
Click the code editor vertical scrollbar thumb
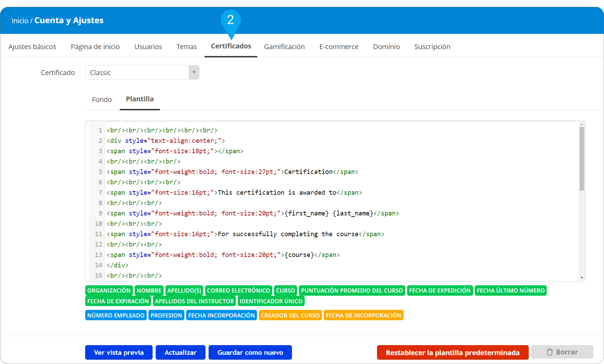click(x=582, y=159)
